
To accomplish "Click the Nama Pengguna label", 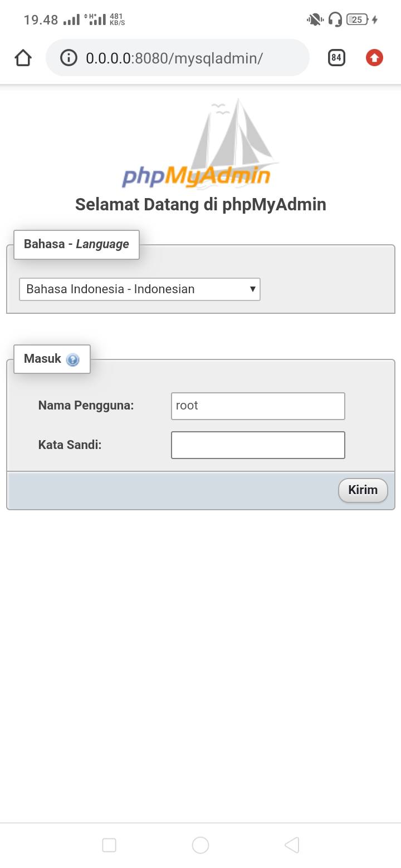I will pos(86,405).
